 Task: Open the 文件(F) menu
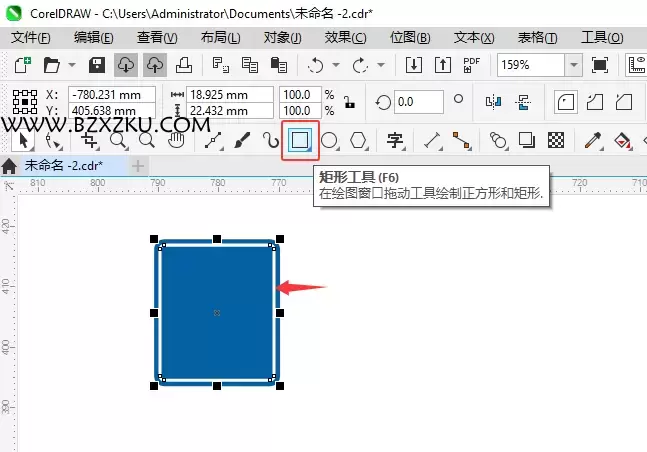[x=31, y=38]
